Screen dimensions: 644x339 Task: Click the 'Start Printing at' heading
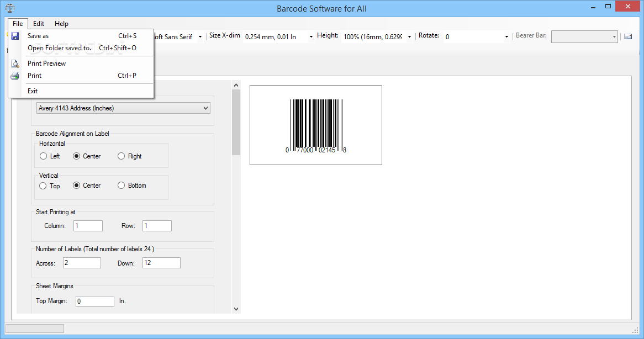(55, 212)
